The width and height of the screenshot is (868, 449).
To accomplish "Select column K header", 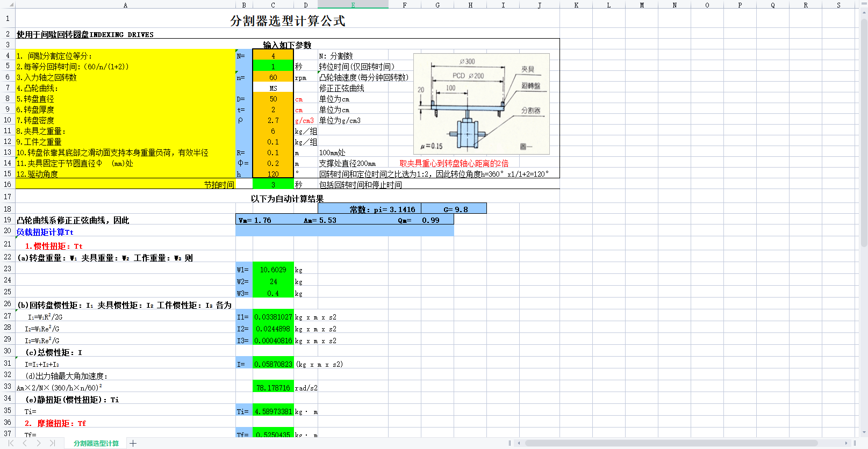I will tap(576, 4).
